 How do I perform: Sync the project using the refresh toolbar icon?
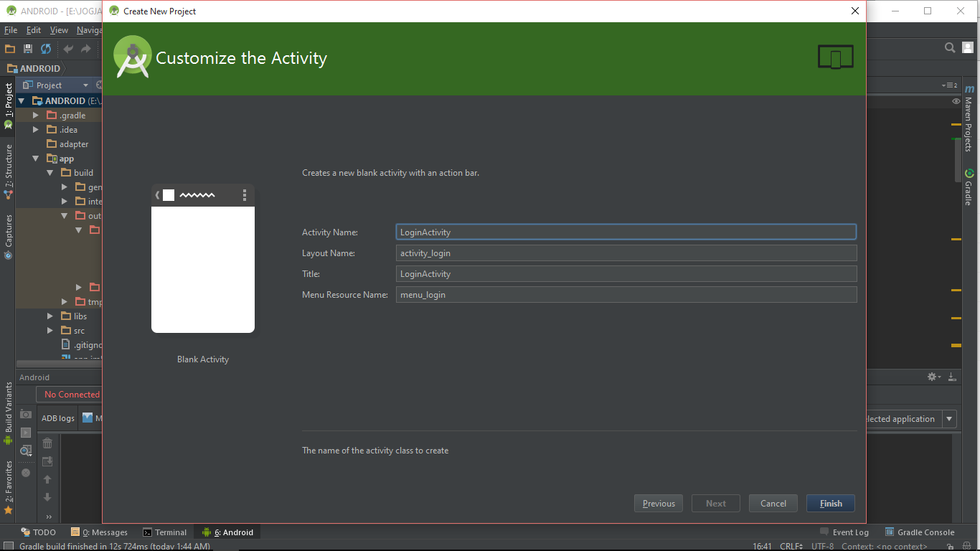[x=45, y=49]
